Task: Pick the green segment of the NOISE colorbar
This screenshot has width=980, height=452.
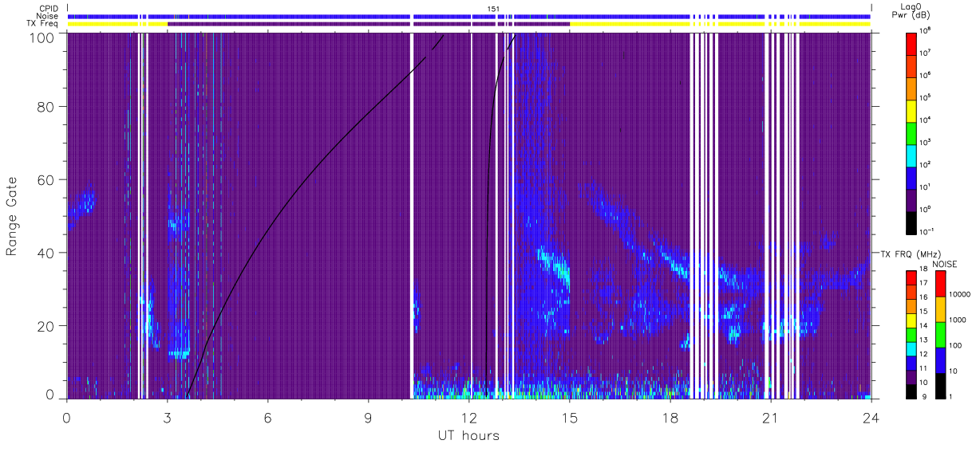Action: (940, 334)
